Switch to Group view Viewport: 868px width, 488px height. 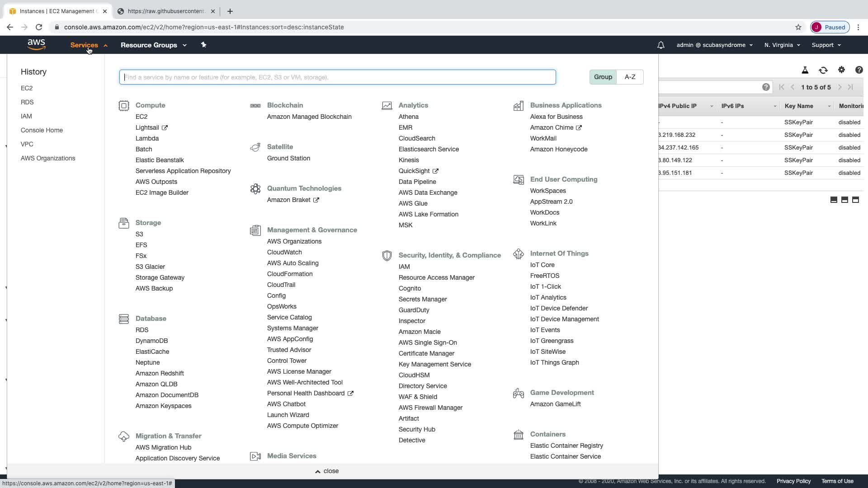(x=603, y=77)
